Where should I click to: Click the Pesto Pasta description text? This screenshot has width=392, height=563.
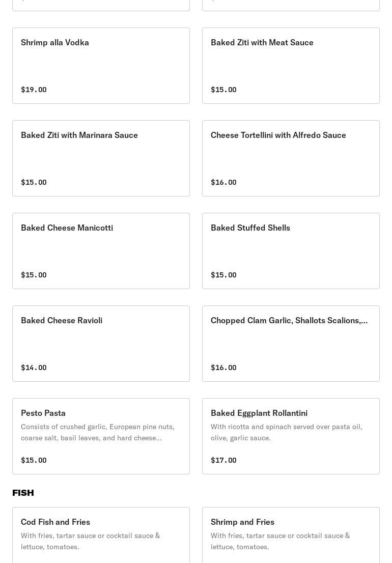point(98,432)
